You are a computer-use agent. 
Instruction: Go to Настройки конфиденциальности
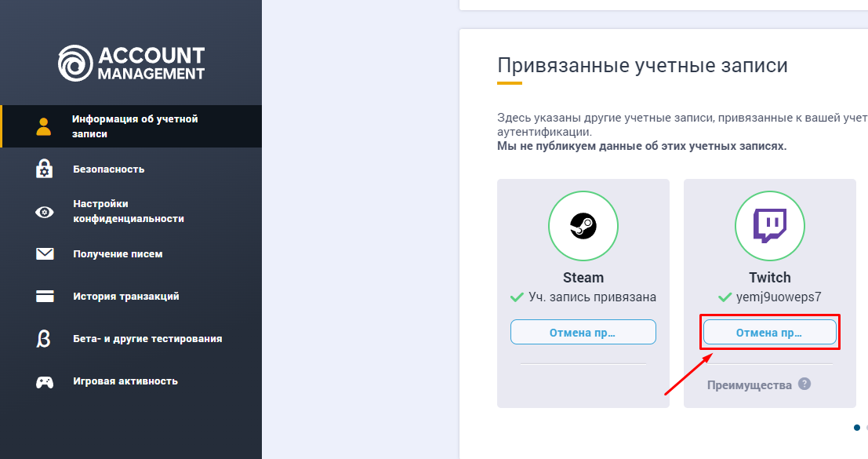(128, 211)
